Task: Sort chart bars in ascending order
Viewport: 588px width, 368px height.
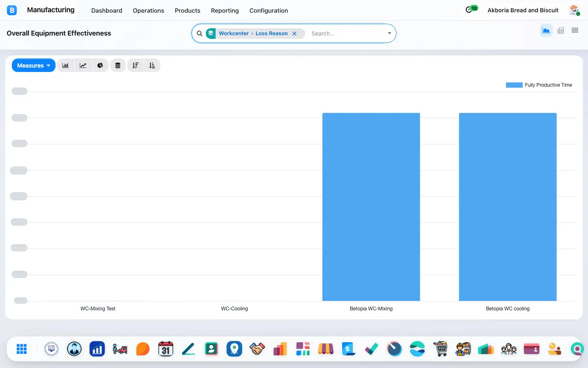Action: click(x=152, y=65)
